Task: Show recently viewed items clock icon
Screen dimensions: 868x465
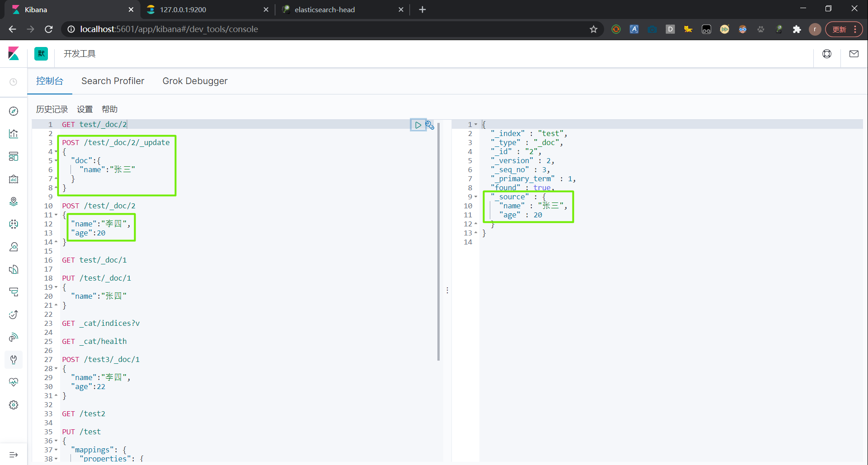Action: coord(14,82)
